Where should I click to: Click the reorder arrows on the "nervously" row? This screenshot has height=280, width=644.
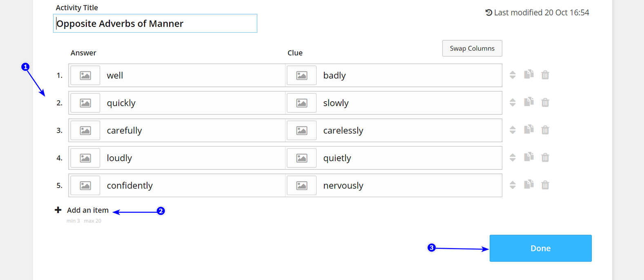[513, 185]
